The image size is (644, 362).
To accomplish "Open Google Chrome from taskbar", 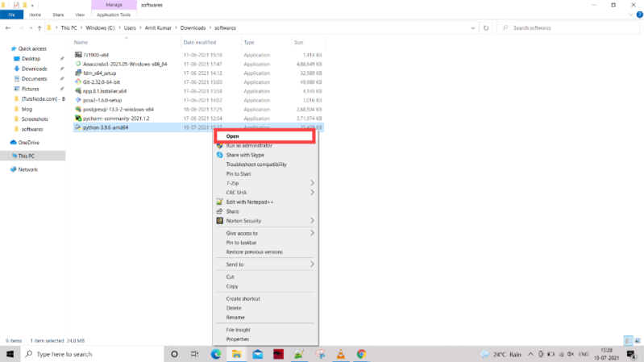I will tap(361, 354).
